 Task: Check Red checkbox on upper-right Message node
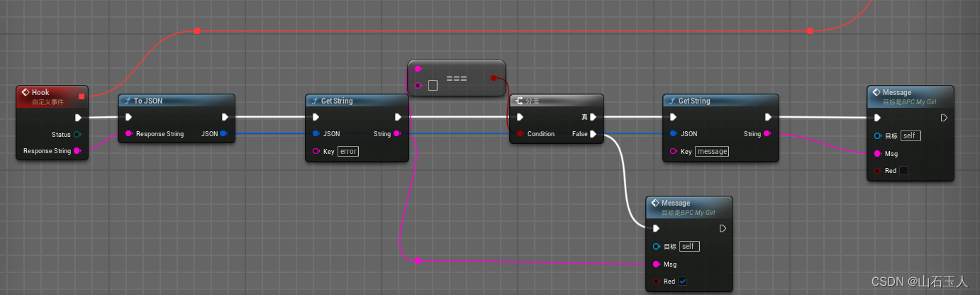coord(903,171)
